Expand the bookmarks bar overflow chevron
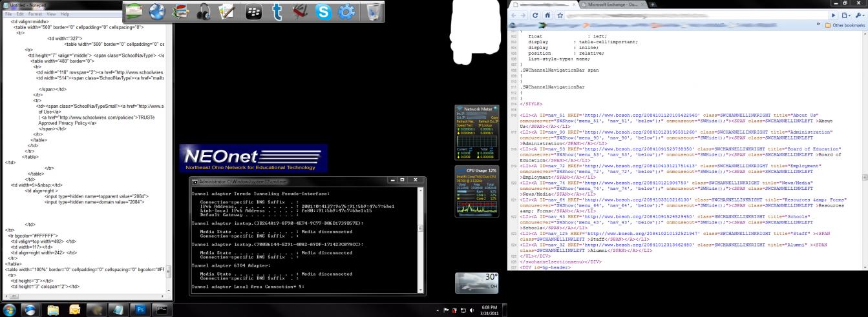This screenshot has width=868, height=317. pos(818,25)
